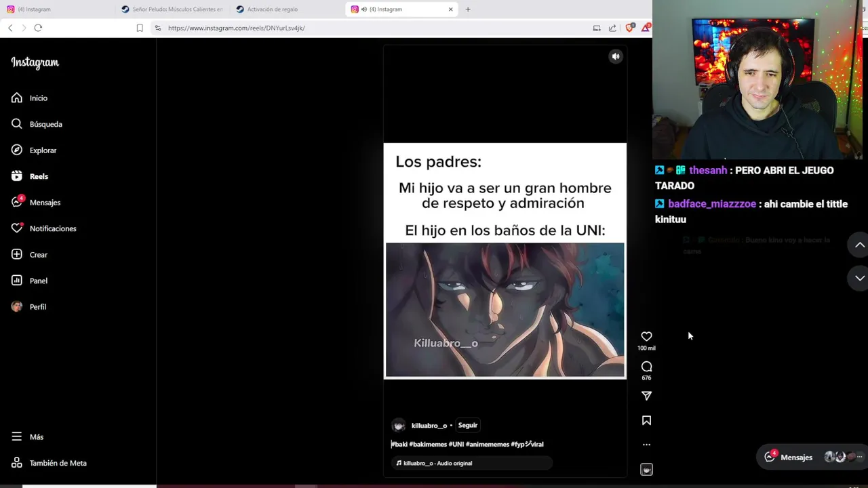Save the reel with bookmark icon
The width and height of the screenshot is (868, 488).
(646, 421)
